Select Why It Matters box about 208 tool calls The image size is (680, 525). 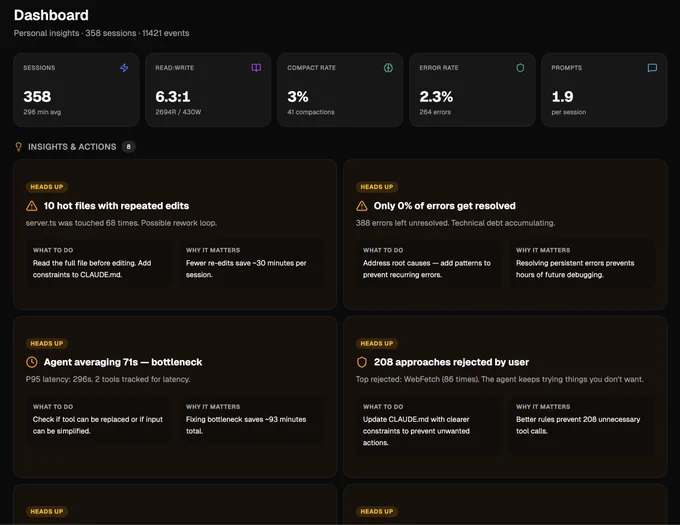click(x=582, y=426)
